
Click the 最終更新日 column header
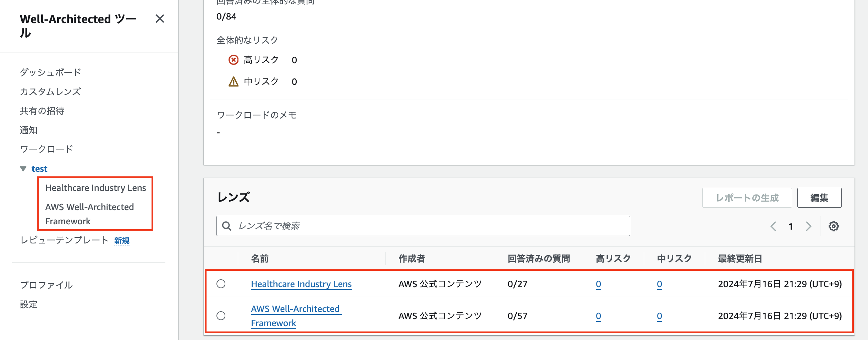coord(740,259)
